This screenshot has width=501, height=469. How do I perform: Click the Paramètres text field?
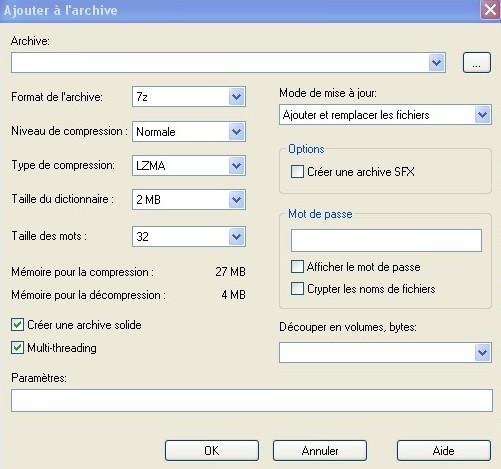[x=252, y=400]
